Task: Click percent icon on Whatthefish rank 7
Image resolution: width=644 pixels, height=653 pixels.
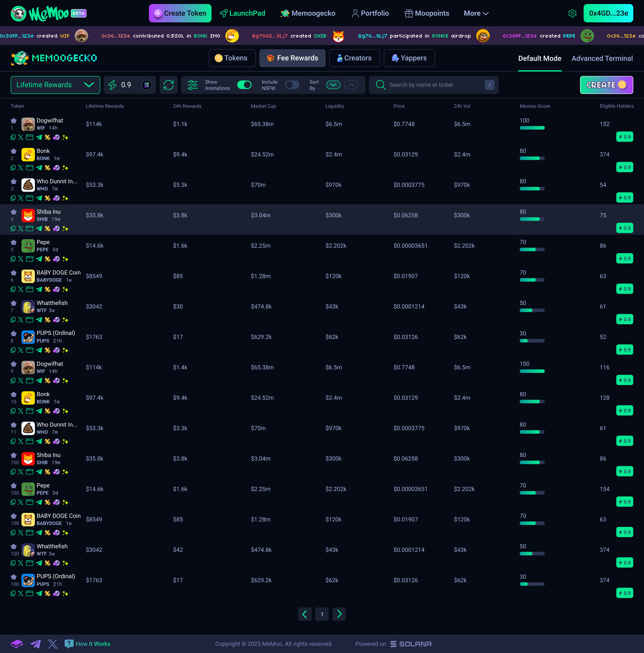Action: 48,320
